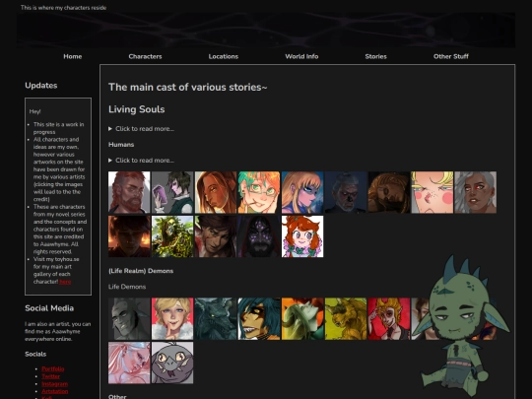Click the 'Living Souls' heading
532x399 pixels.
coord(136,109)
